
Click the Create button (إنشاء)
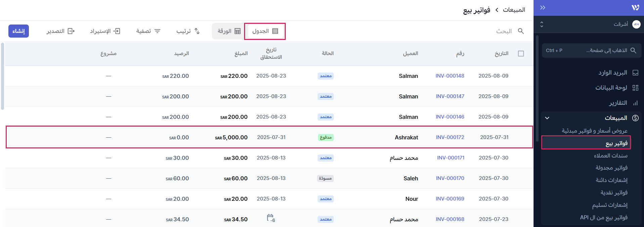pos(19,31)
